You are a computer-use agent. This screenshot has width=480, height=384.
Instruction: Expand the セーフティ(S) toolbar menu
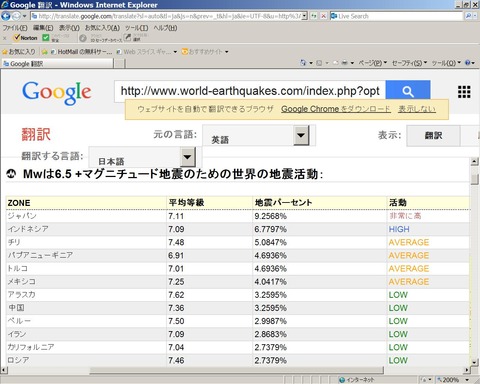(x=409, y=63)
